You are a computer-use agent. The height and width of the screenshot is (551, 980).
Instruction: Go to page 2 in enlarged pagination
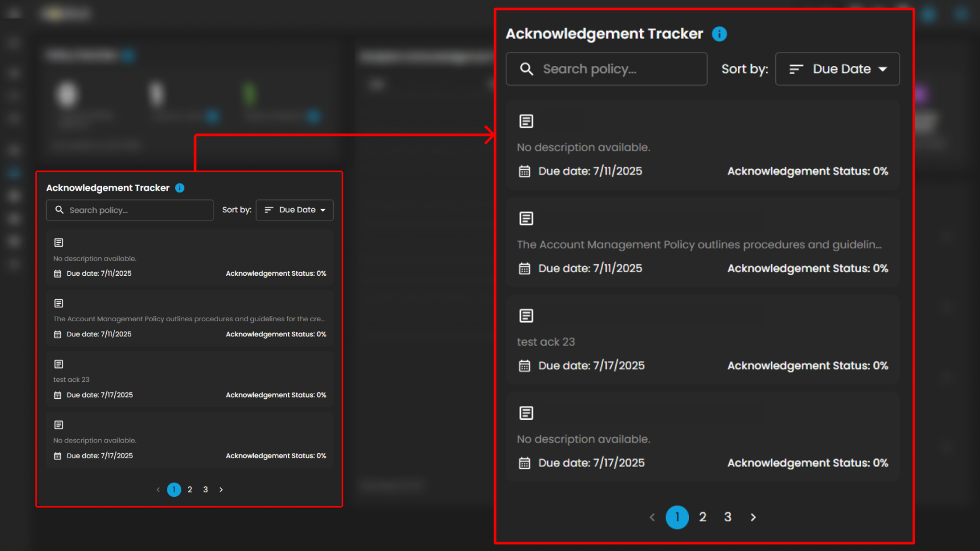point(702,517)
